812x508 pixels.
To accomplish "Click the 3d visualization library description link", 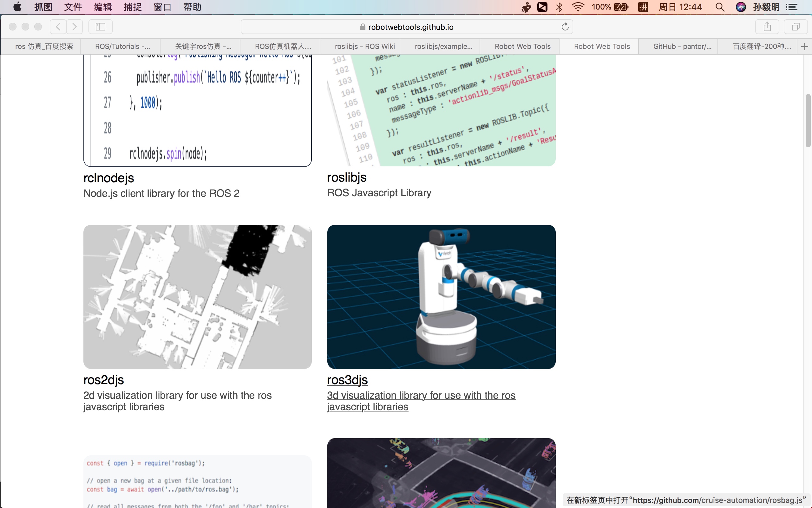I will point(421,401).
